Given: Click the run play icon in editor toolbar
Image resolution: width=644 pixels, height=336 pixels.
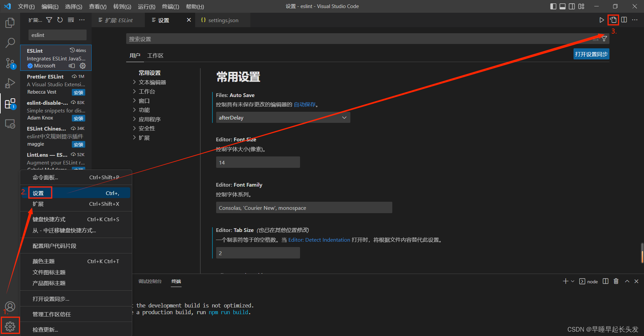Looking at the screenshot, I should click(602, 20).
